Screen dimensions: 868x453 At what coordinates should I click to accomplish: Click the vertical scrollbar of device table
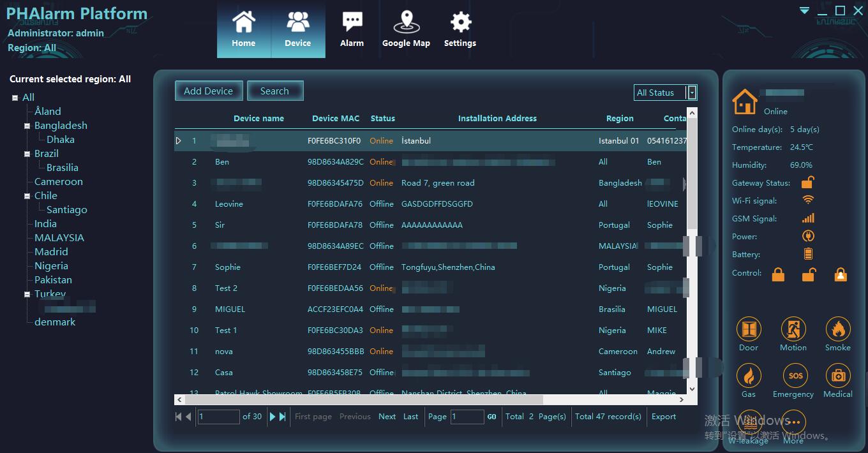[x=692, y=251]
